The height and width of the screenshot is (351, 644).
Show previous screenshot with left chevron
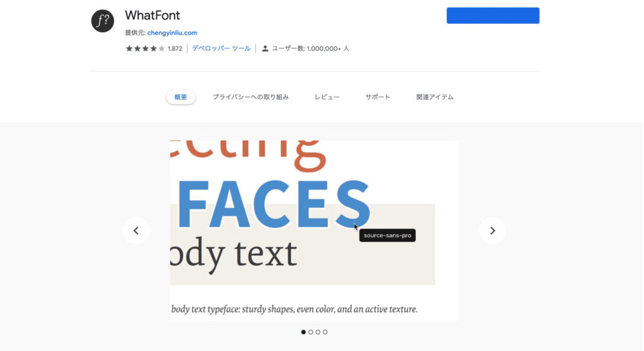(136, 231)
